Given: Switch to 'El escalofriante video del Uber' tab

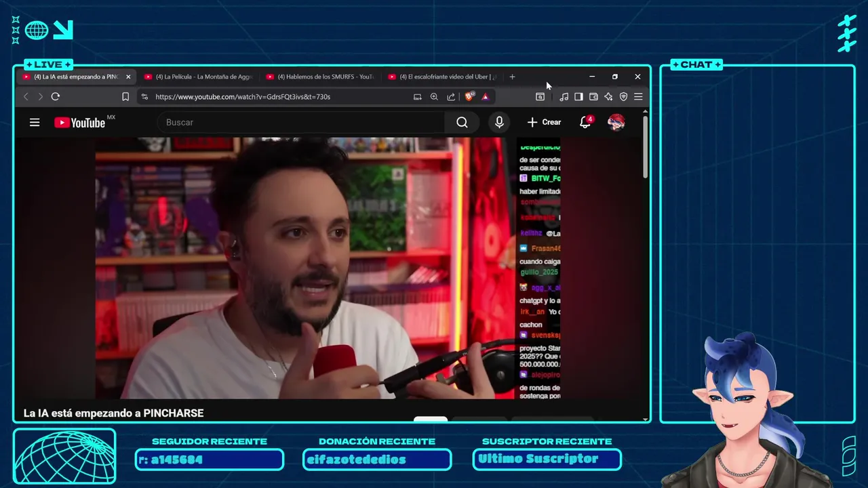Looking at the screenshot, I should (x=442, y=77).
